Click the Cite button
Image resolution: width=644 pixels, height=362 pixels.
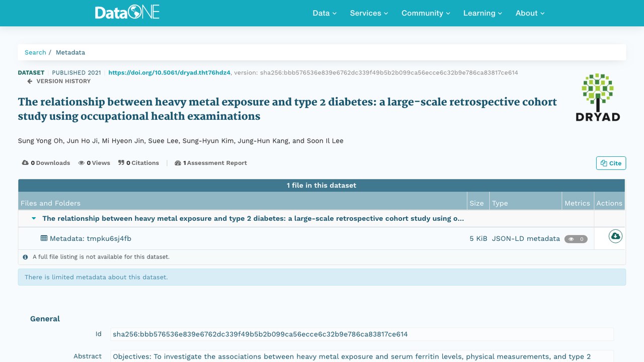[611, 163]
